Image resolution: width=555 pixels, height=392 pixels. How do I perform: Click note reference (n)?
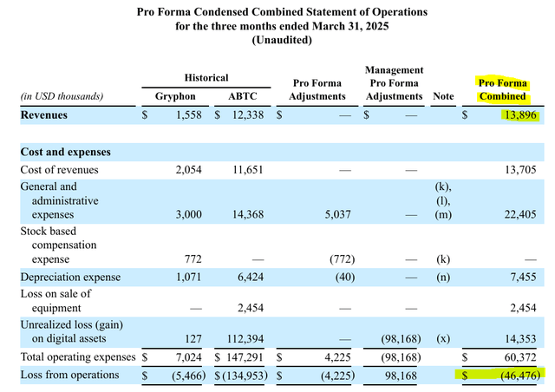pos(443,277)
